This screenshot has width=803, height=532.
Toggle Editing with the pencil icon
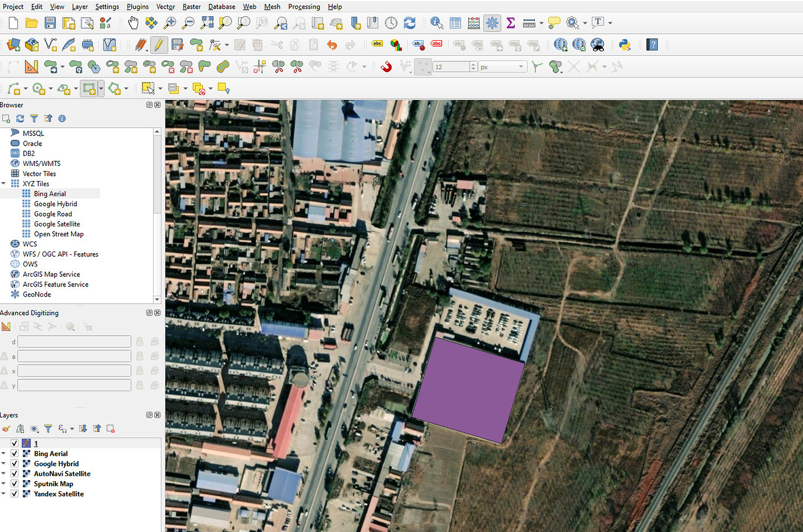tap(158, 45)
